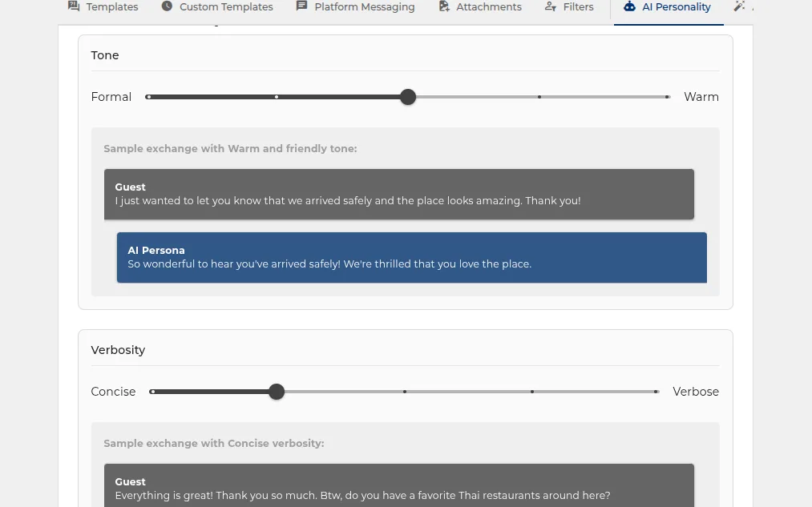Screen dimensions: 812x507
Task: Click the Verbosity slider handle
Action: click(x=277, y=392)
